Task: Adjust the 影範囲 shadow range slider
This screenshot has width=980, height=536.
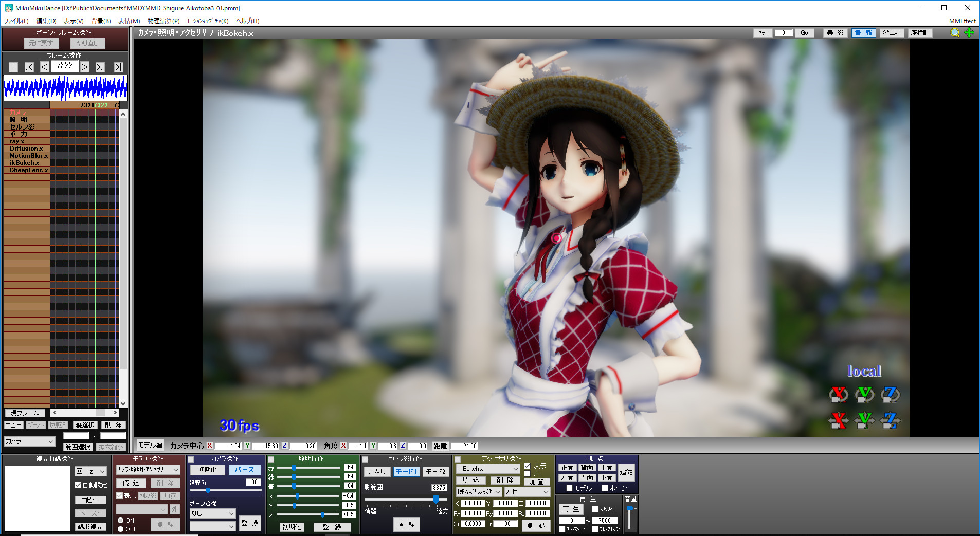Action: 435,499
